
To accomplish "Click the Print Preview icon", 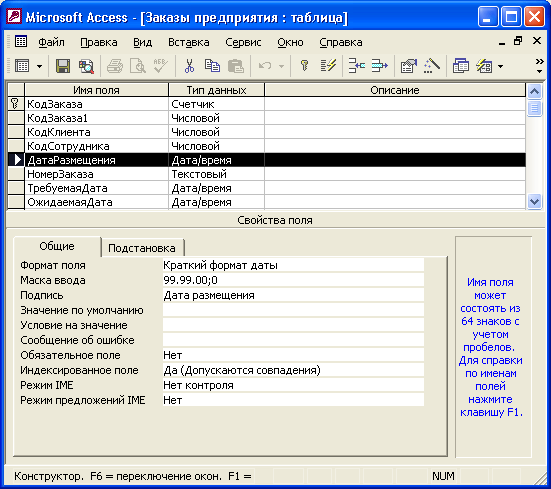I will point(137,66).
